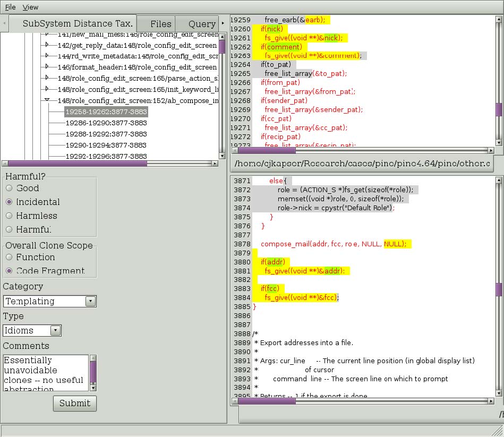Click the file path label for pine/other.c
The width and height of the screenshot is (504, 437).
362,164
